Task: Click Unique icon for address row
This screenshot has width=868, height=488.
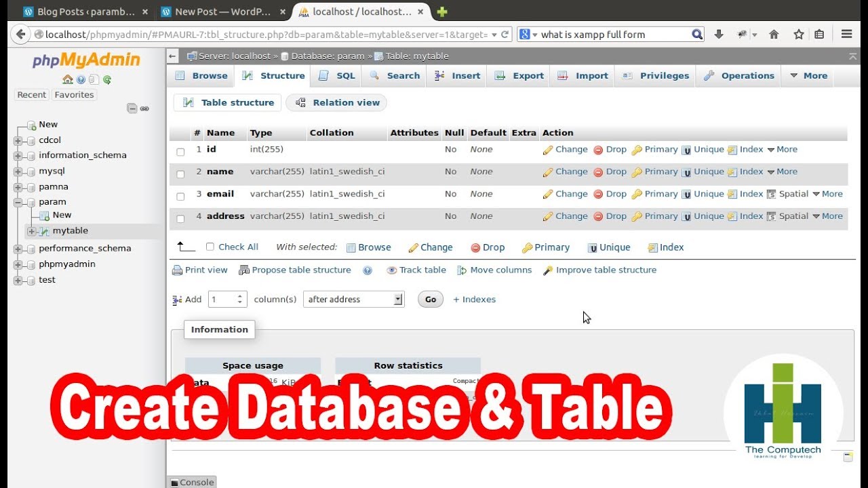Action: (686, 217)
